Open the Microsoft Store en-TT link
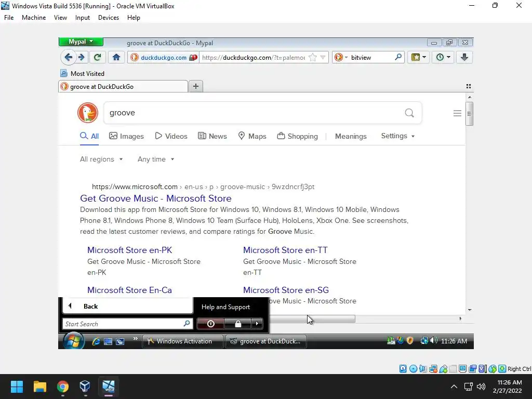 pos(285,250)
